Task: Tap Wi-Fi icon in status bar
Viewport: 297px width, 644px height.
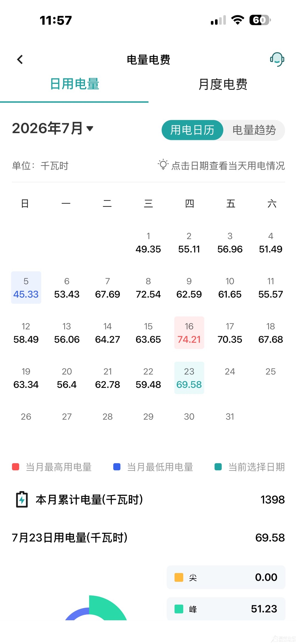Action: (x=238, y=20)
